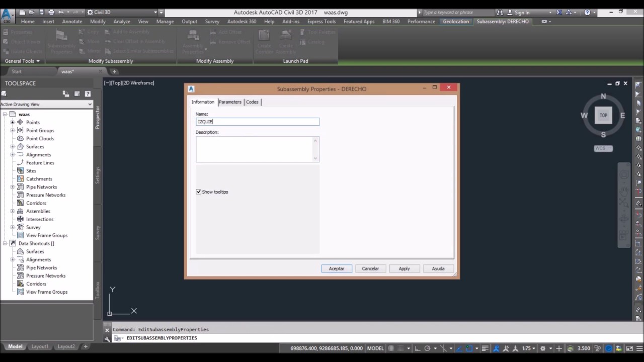Click the annotation visibility icon in status bar
This screenshot has width=644, height=362.
496,348
